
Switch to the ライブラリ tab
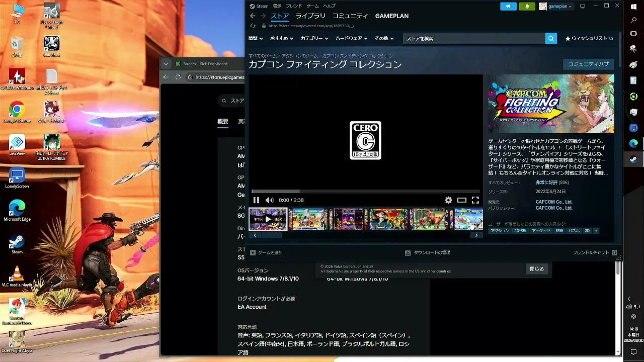310,16
